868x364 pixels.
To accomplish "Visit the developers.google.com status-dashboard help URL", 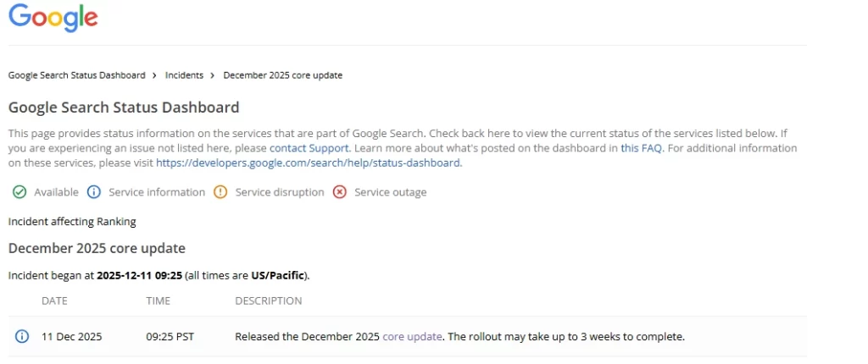I will [x=309, y=163].
